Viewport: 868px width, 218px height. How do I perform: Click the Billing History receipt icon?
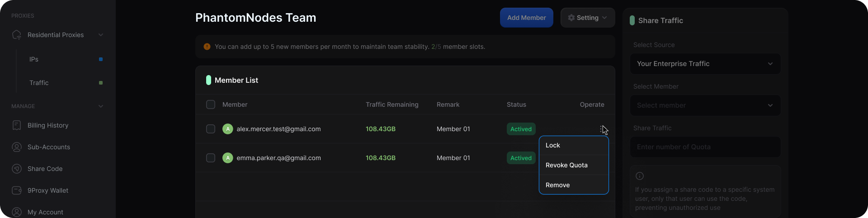pos(17,125)
